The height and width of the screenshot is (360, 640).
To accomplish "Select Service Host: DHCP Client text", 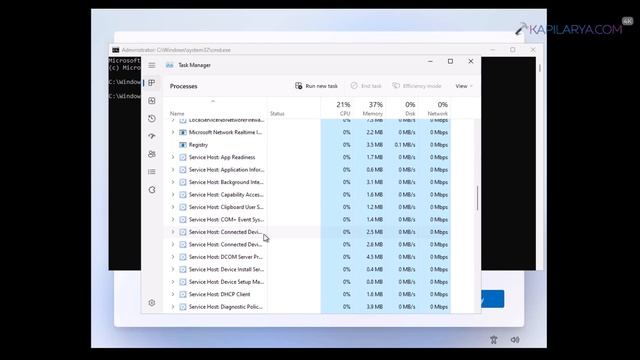I will tap(219, 294).
